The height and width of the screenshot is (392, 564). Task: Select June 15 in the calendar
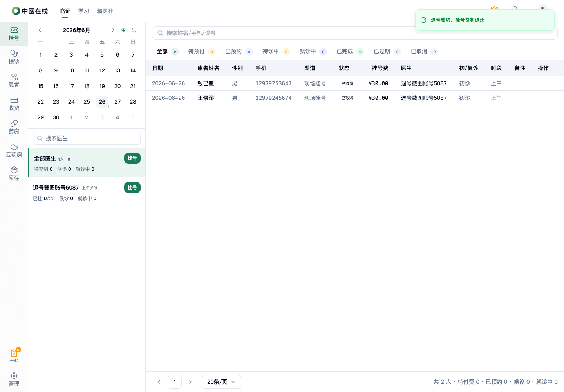[x=41, y=86]
